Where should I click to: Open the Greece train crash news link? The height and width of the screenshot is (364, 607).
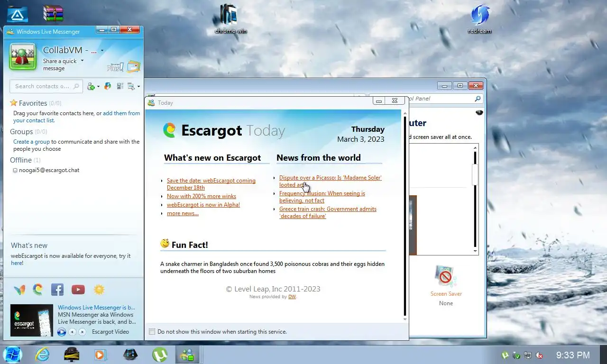coord(328,212)
